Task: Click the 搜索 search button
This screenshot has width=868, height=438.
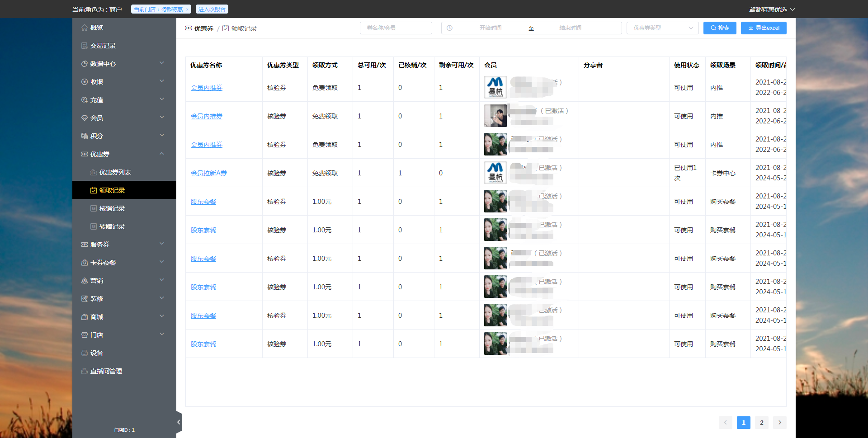Action: 720,28
